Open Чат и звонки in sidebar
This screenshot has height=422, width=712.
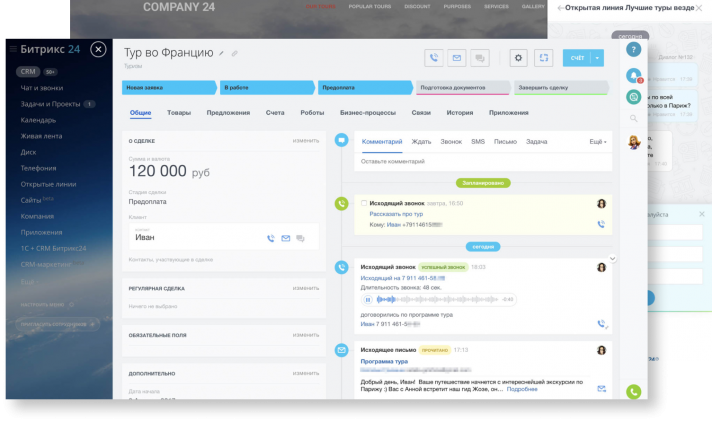(42, 88)
